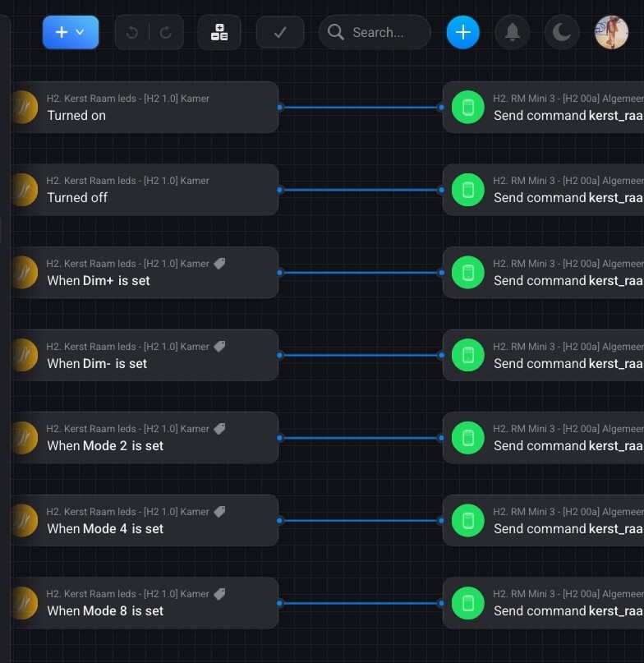Image resolution: width=644 pixels, height=663 pixels.
Task: Focus the Search field
Action: pos(375,32)
